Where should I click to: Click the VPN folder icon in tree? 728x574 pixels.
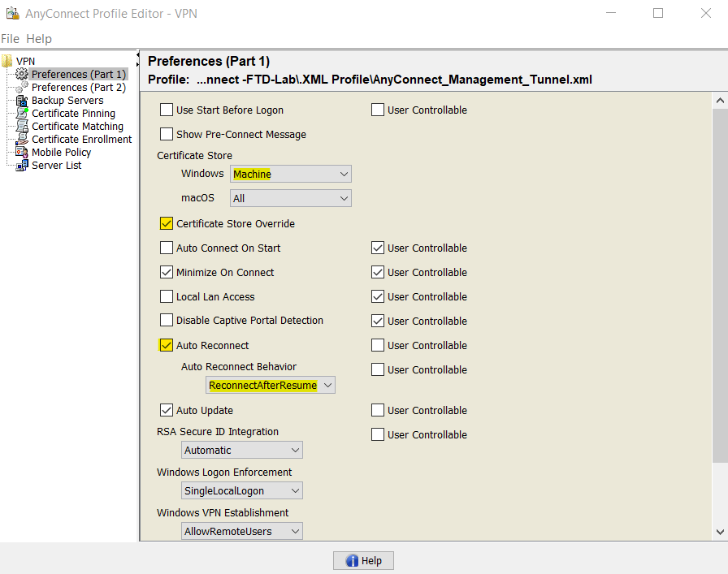(x=7, y=61)
